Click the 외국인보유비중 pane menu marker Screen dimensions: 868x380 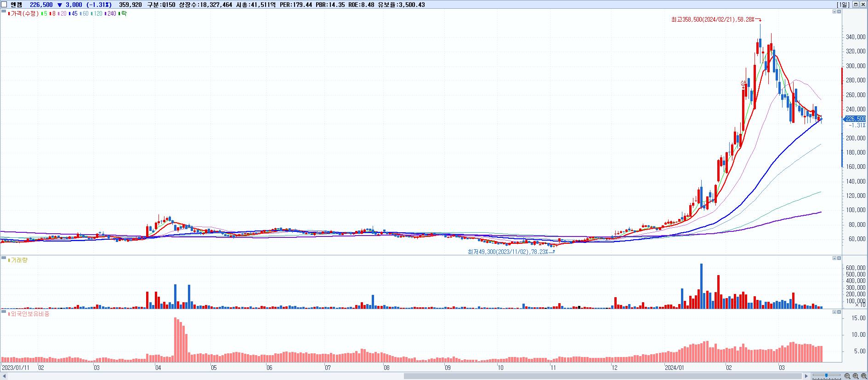coord(4,312)
